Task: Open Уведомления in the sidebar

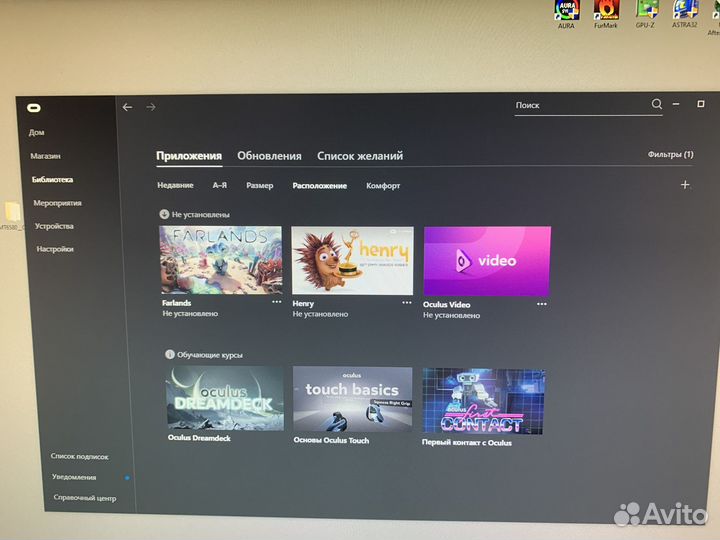Action: tap(74, 477)
